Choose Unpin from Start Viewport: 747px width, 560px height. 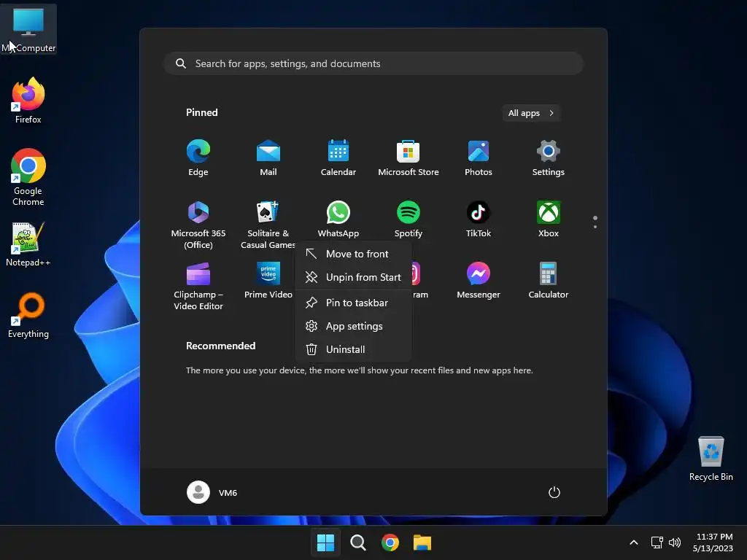point(353,277)
